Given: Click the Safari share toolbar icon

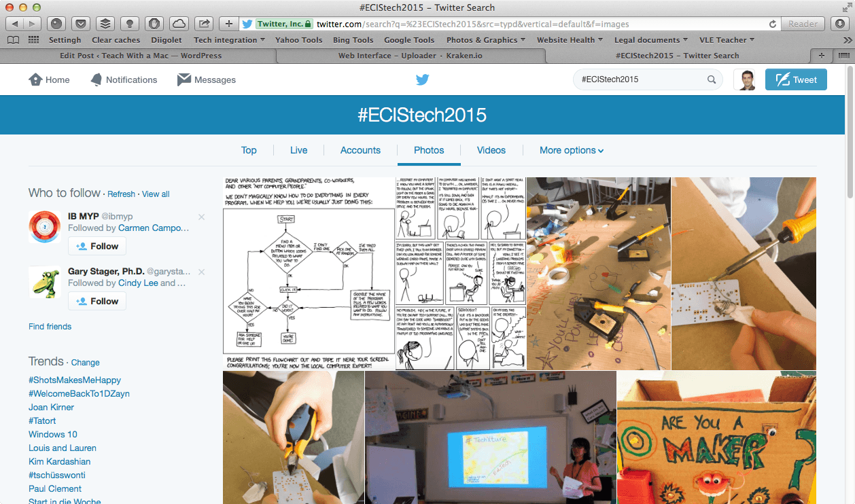Looking at the screenshot, I should 203,24.
